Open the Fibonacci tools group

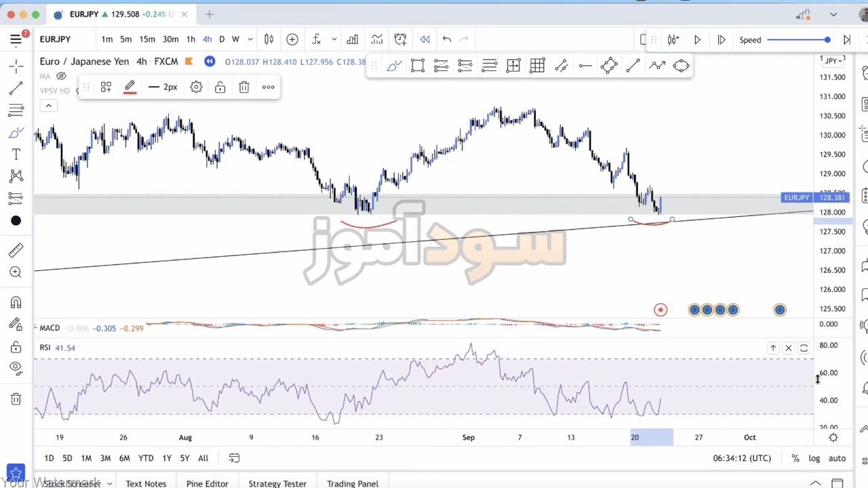point(16,110)
